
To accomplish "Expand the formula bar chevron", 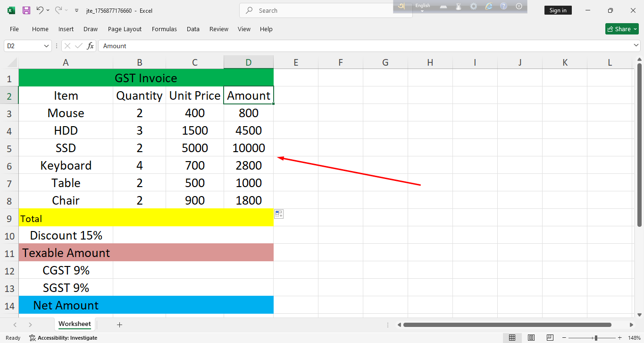I will pyautogui.click(x=636, y=45).
